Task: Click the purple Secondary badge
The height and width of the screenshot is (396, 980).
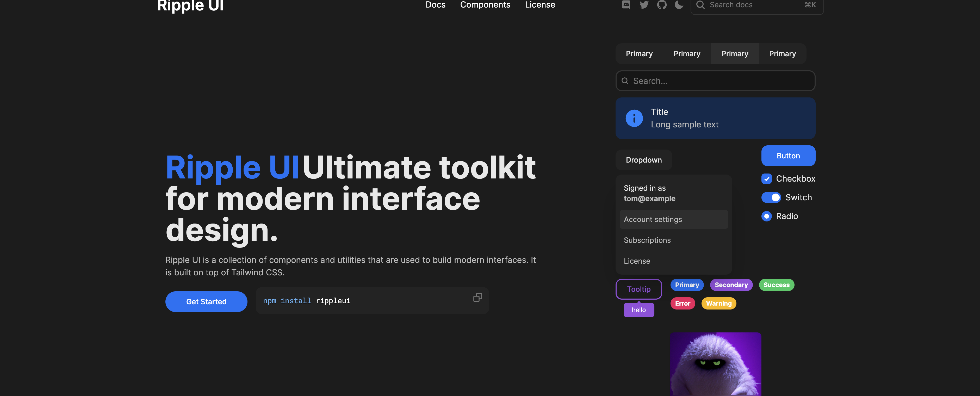Action: pyautogui.click(x=731, y=285)
